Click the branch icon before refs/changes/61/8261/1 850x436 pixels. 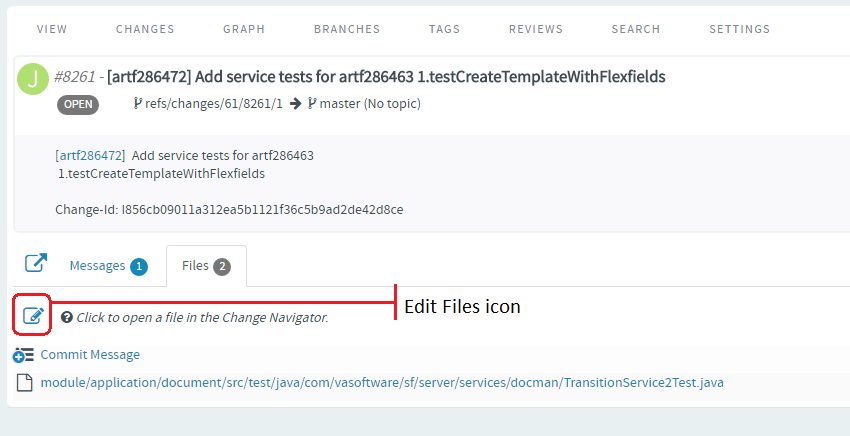pos(138,103)
